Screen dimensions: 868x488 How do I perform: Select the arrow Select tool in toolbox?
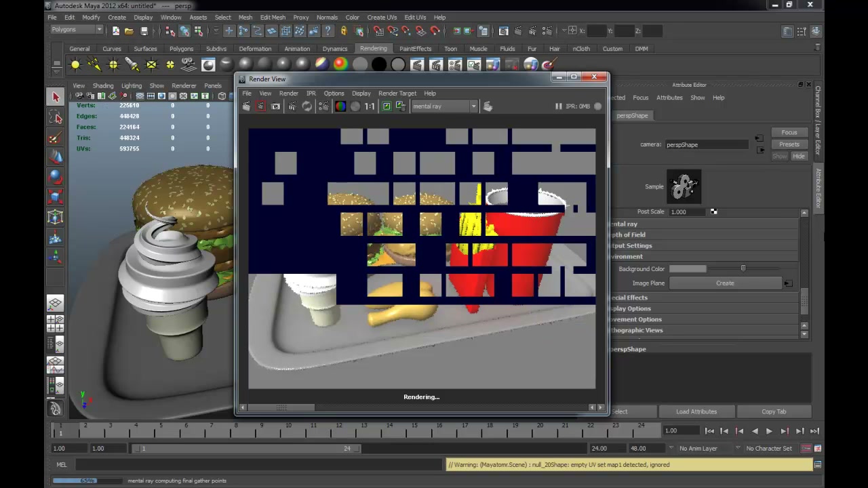56,97
